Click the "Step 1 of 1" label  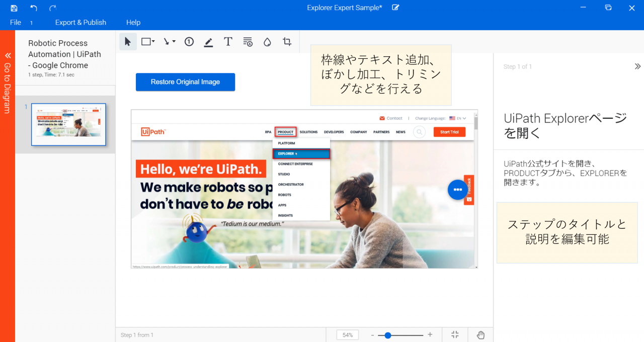[x=518, y=66]
